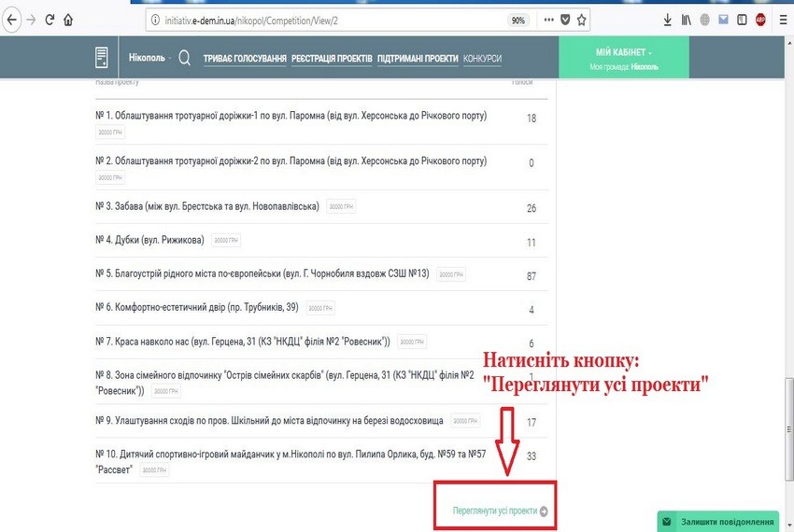Open the AdBlock Plus extension icon
Viewport: 794px width, 532px height.
(x=760, y=21)
